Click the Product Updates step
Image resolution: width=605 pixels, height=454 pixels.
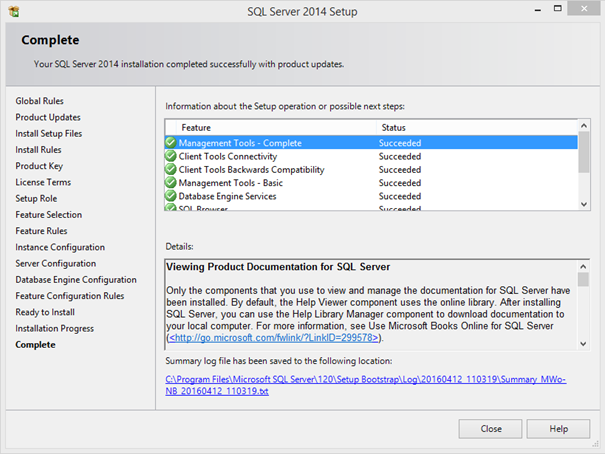coord(48,117)
